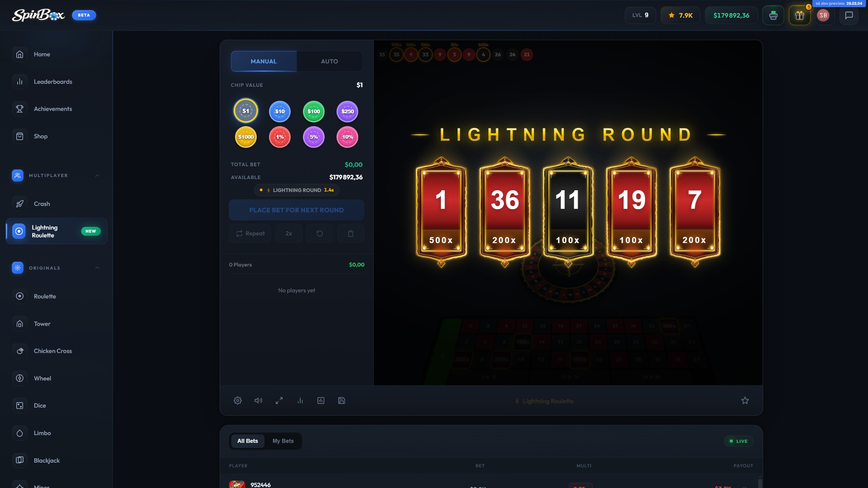Open the game settings gear icon
This screenshot has height=488, width=868.
pyautogui.click(x=238, y=401)
